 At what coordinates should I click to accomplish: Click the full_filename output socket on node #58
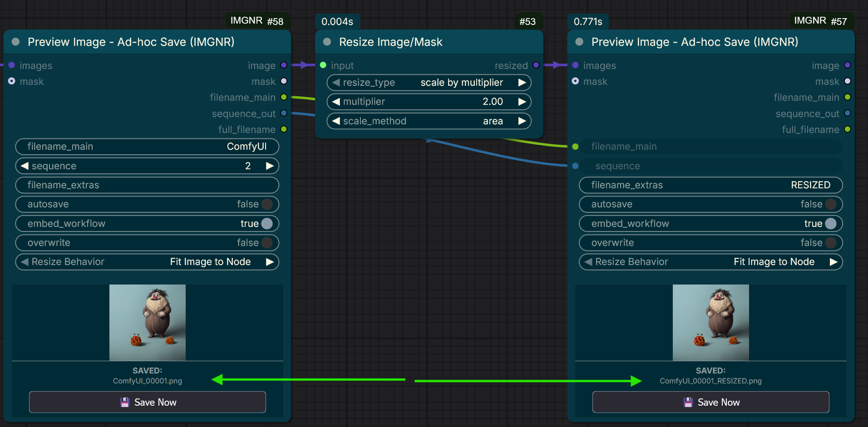284,129
